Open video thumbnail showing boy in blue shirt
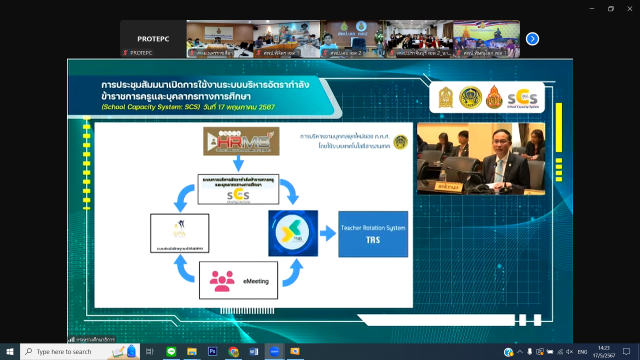This screenshot has width=640, height=360. (353, 39)
